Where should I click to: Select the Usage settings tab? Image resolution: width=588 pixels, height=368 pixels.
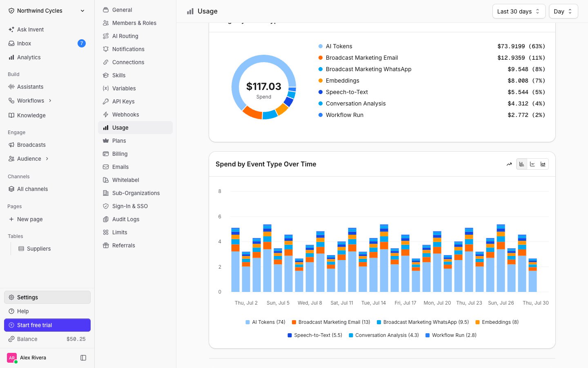[135, 128]
